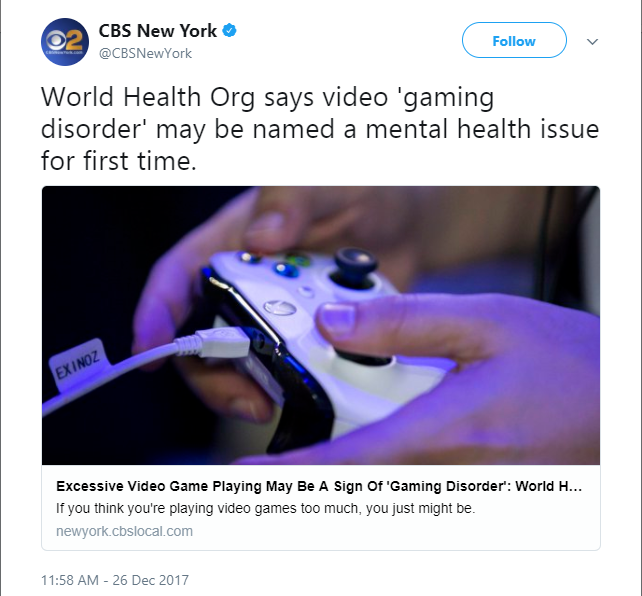642x596 pixels.
Task: Click the EXINOZ cable tag in the photo
Action: (x=79, y=363)
